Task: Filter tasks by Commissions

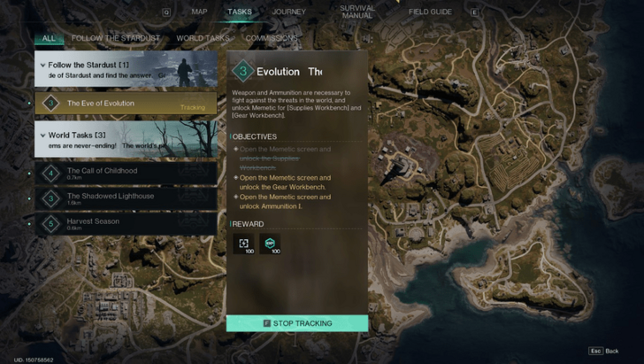Action: click(272, 38)
